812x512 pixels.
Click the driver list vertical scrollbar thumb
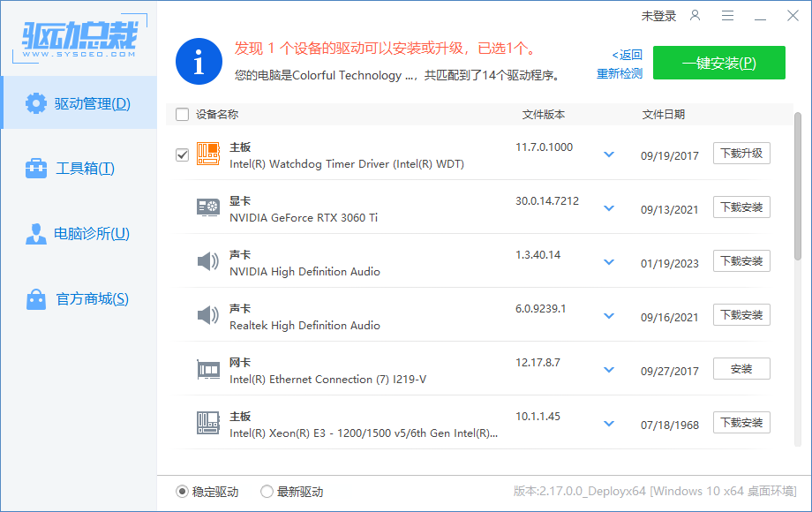pos(798,186)
